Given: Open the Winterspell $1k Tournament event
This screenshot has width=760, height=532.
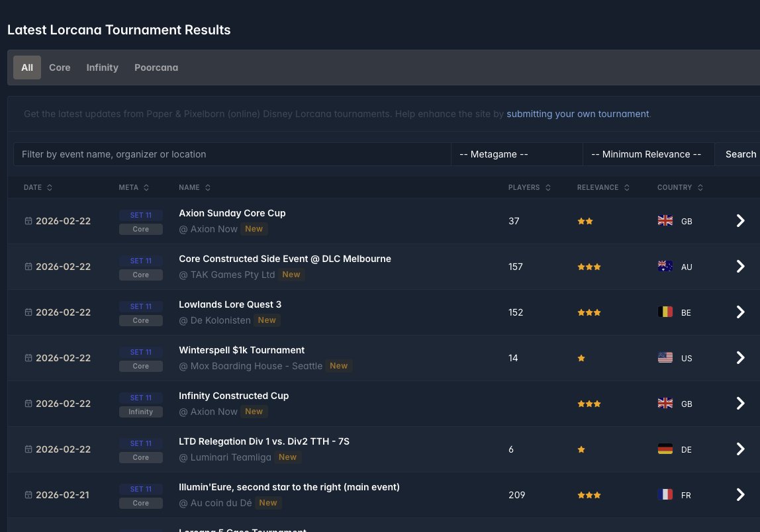Looking at the screenshot, I should (242, 350).
